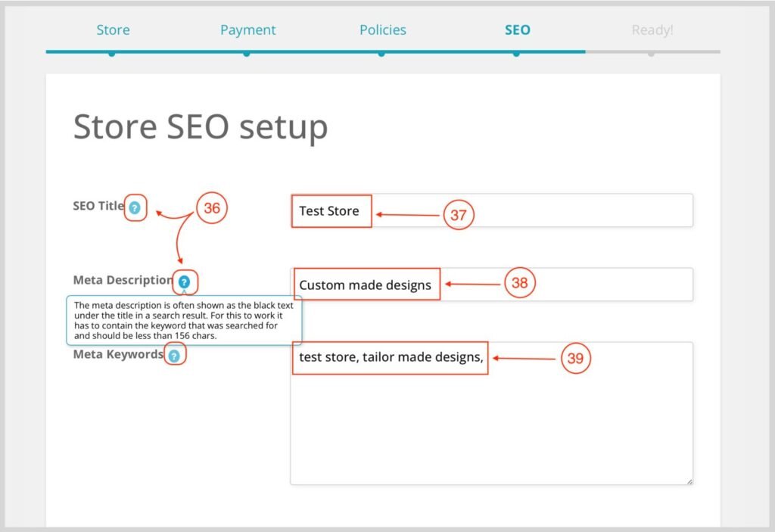775x532 pixels.
Task: Click the SEO Title help icon
Action: point(135,207)
